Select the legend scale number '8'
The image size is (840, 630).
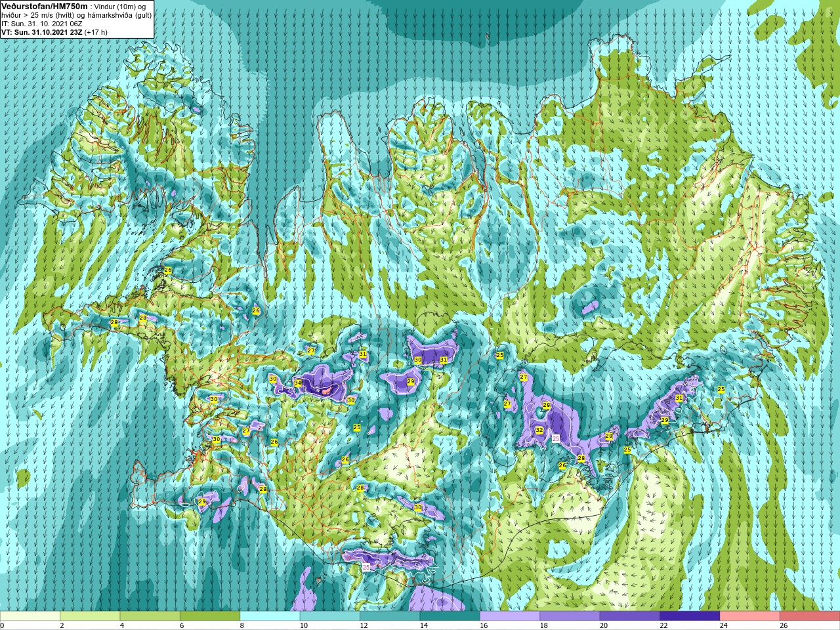coord(242,625)
